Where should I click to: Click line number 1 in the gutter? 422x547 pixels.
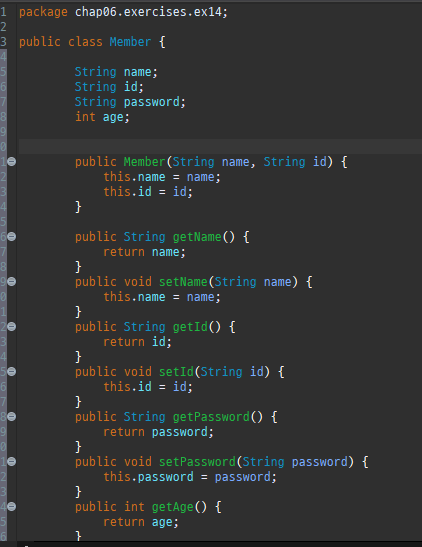click(x=3, y=13)
